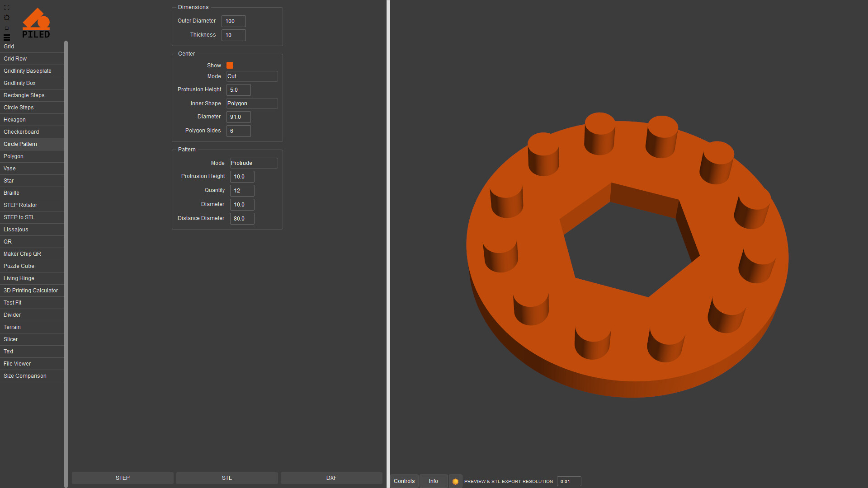
Task: Click the PILED logo
Action: [36, 23]
